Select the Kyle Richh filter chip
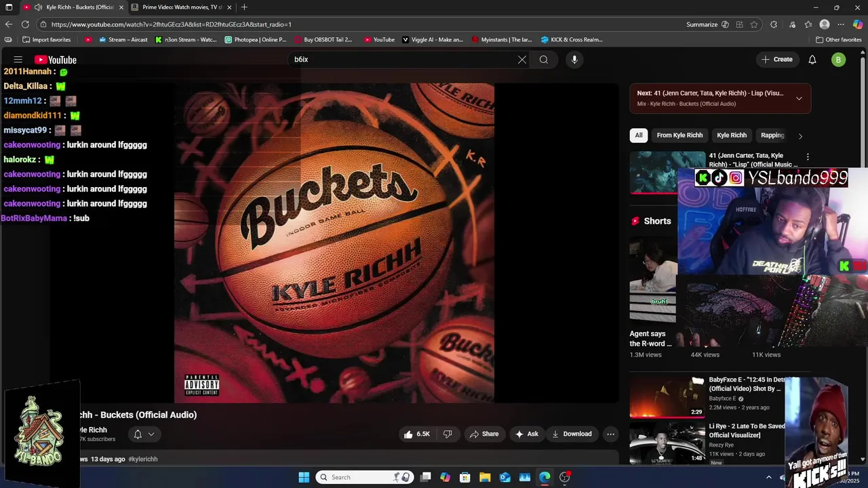Image resolution: width=868 pixels, height=488 pixels. click(732, 136)
